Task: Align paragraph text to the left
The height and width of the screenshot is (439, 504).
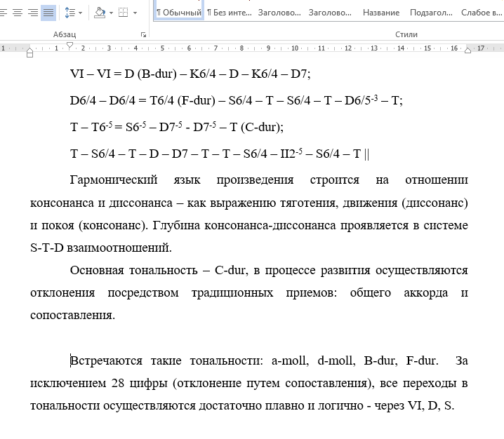Action: 4,13
